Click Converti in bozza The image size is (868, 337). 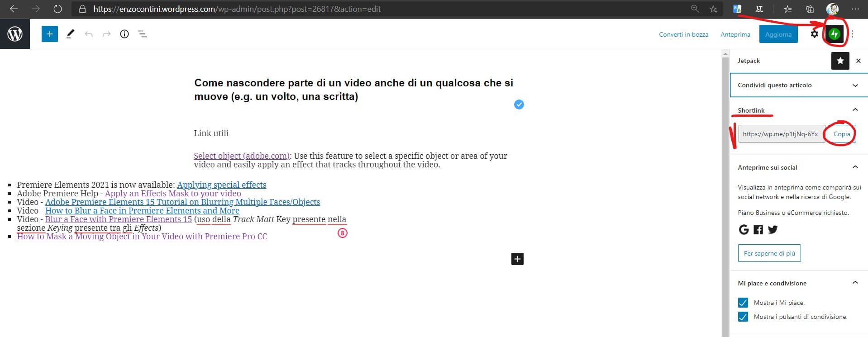pos(683,34)
